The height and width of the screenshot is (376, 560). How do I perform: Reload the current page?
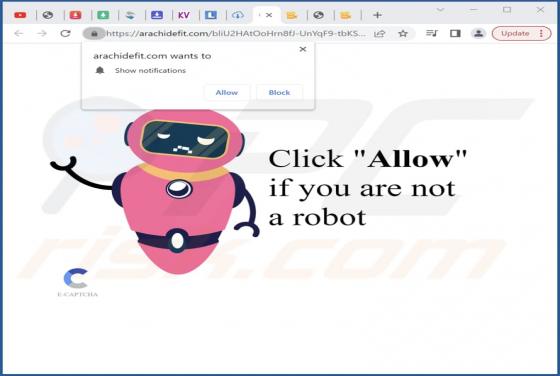[65, 33]
